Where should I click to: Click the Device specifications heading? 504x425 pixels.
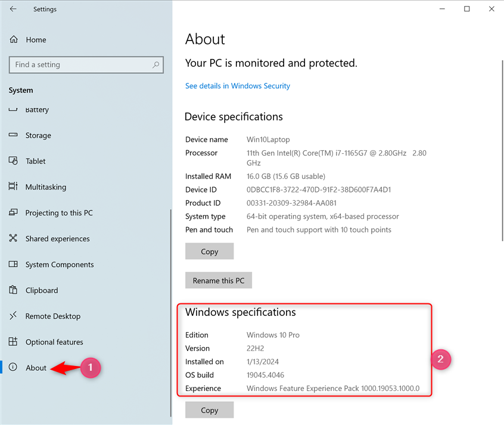234,117
